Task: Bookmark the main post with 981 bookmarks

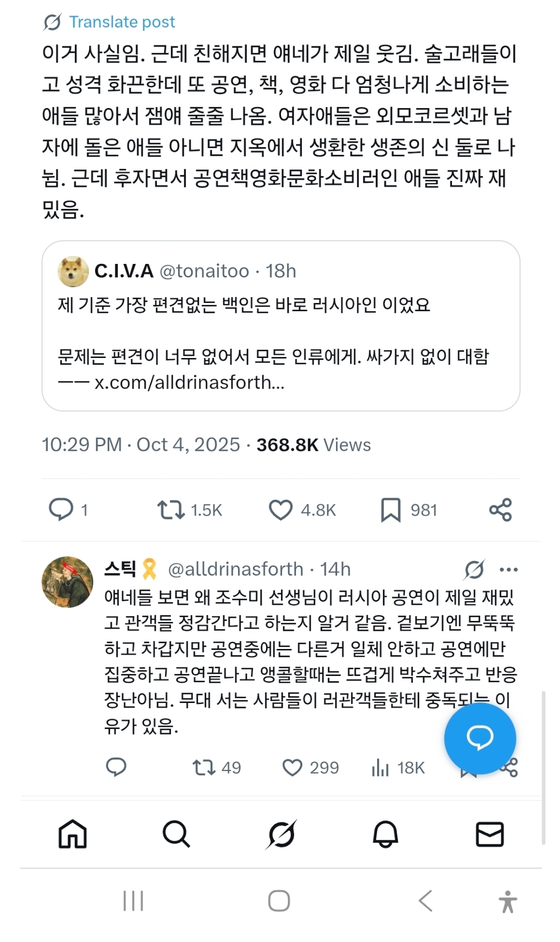Action: coord(391,510)
